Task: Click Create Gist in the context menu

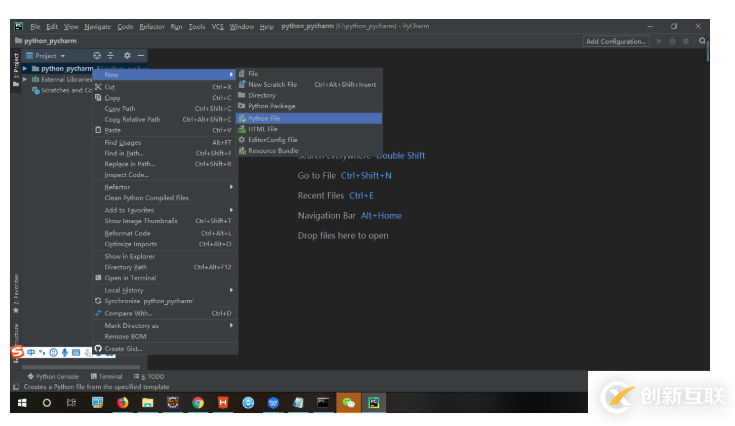Action: coord(122,349)
